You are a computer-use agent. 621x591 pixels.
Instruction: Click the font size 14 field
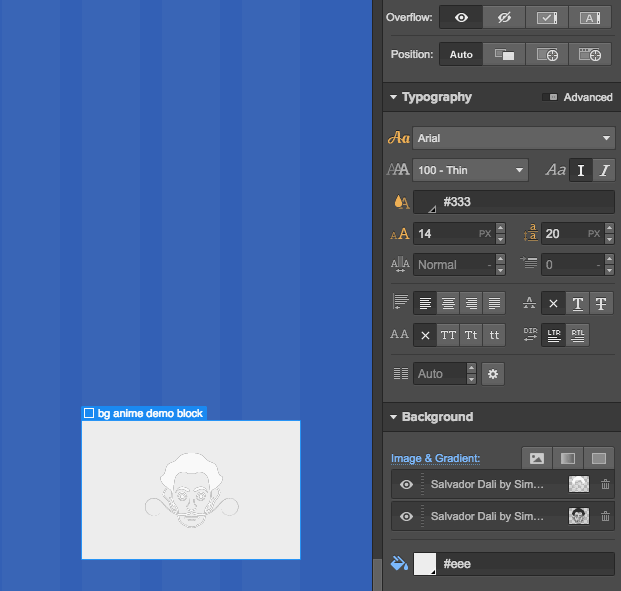(x=454, y=234)
